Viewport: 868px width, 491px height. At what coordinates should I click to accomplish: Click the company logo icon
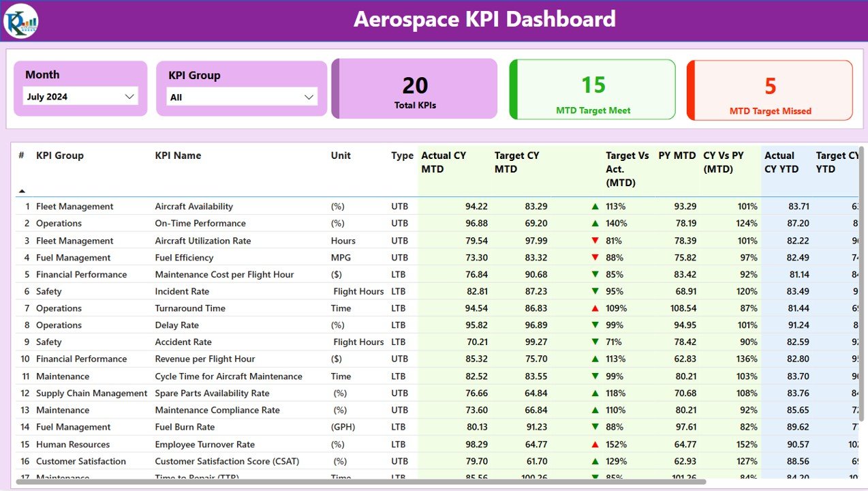click(20, 21)
